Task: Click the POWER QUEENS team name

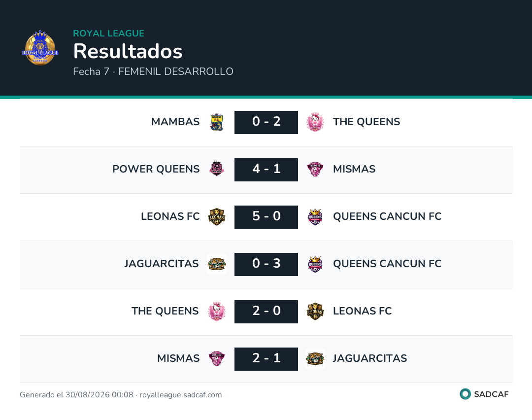Action: point(156,169)
